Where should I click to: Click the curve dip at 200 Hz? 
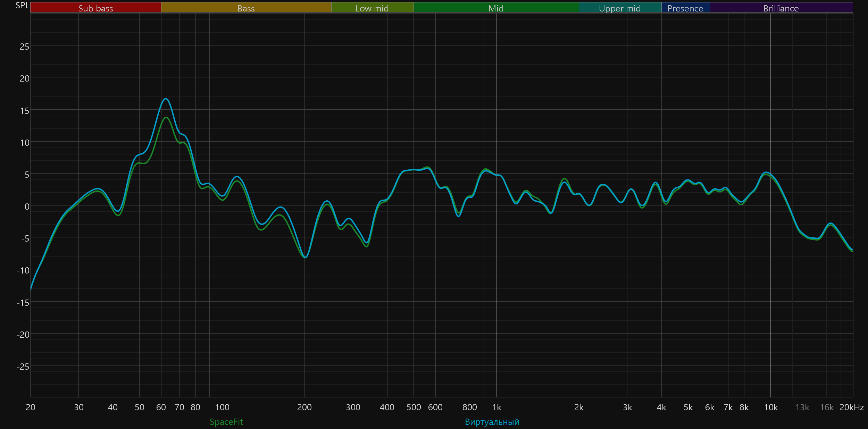pos(305,257)
